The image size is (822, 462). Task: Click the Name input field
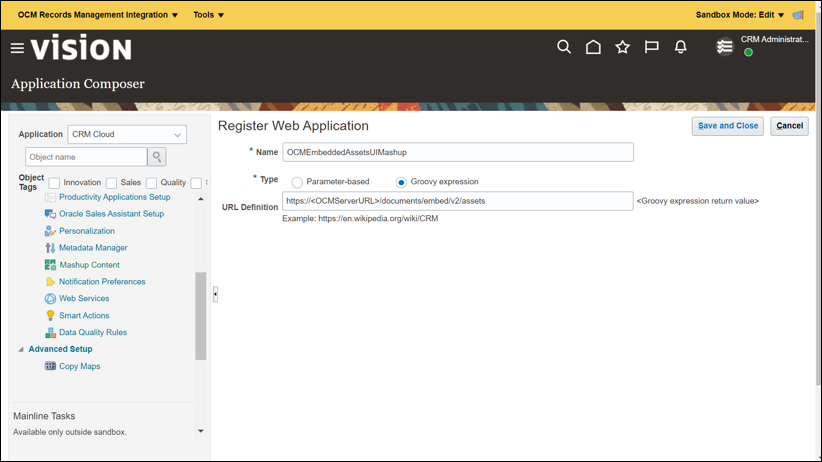tap(458, 152)
